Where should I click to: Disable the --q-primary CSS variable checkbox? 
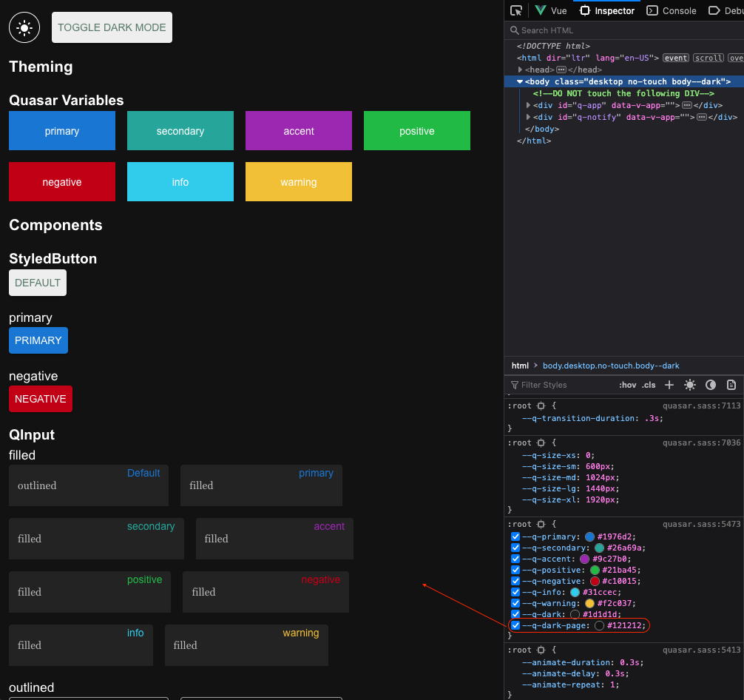click(515, 536)
